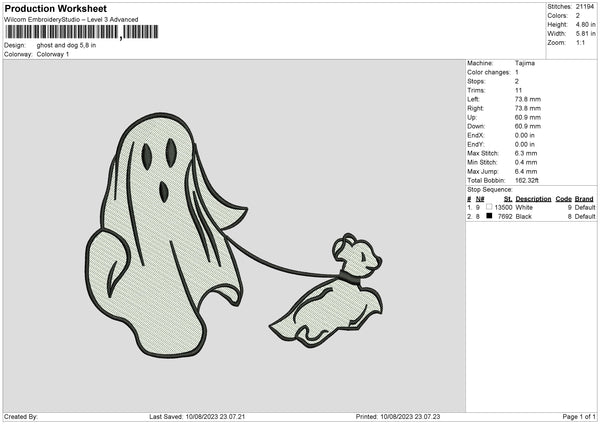Click the Min Stitch value '0.4 mm'
The width and height of the screenshot is (600, 424).
(526, 162)
